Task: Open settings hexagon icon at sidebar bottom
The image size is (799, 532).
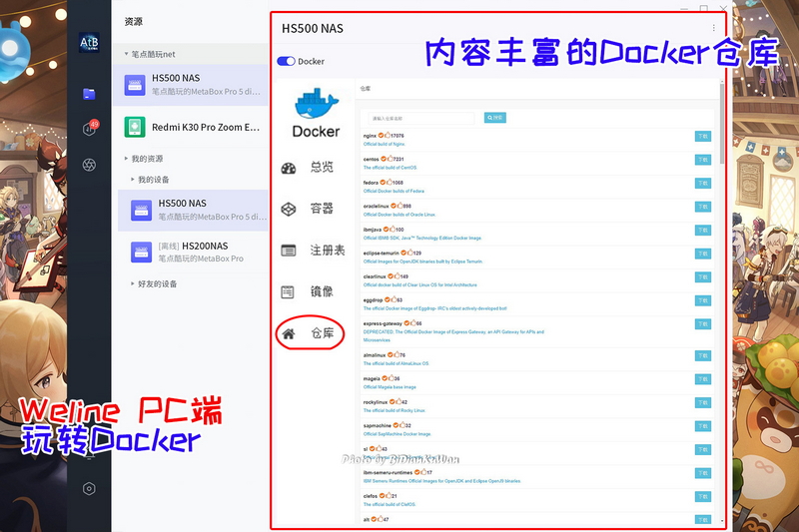Action: click(x=89, y=489)
